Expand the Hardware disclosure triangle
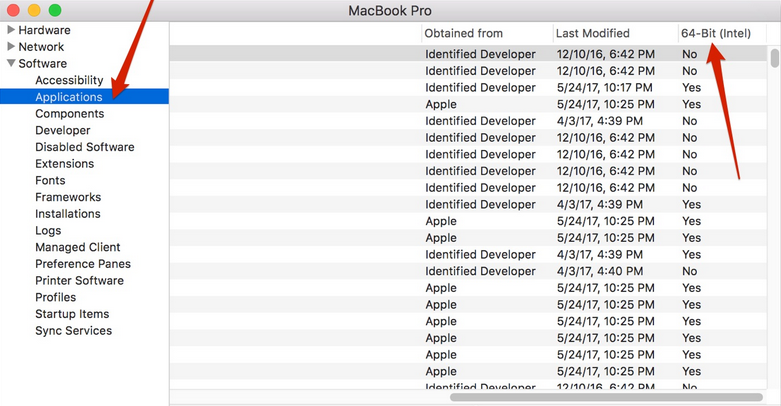781x406 pixels. [11, 30]
